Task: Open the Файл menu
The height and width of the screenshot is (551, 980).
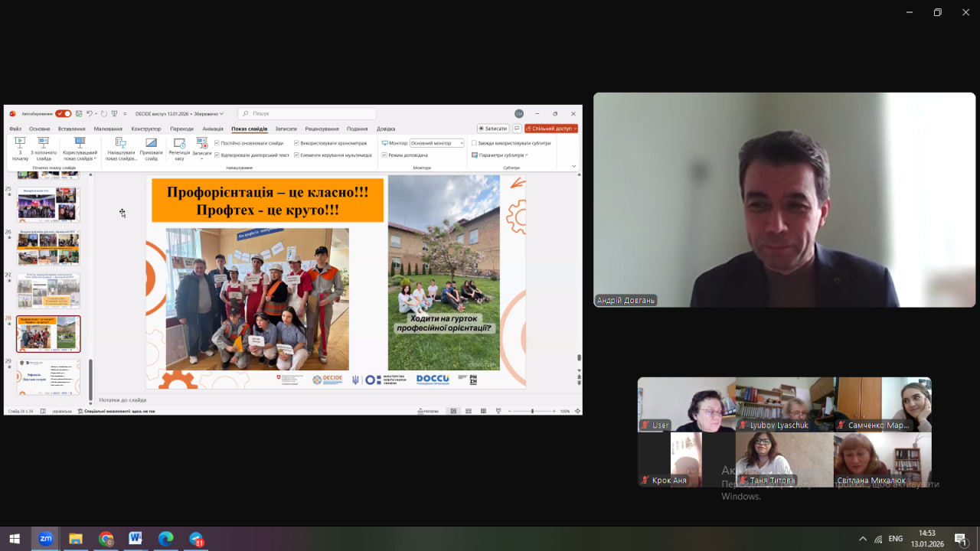Action: 15,129
